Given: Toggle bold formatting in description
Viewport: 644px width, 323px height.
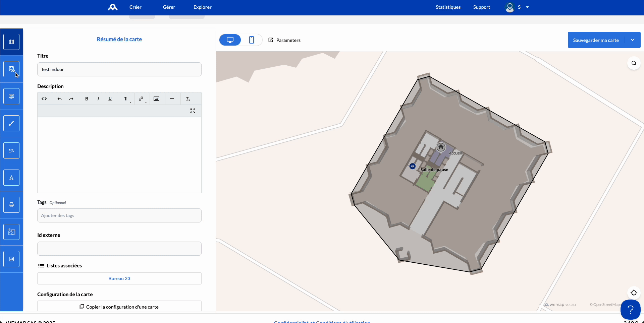Looking at the screenshot, I should [87, 99].
